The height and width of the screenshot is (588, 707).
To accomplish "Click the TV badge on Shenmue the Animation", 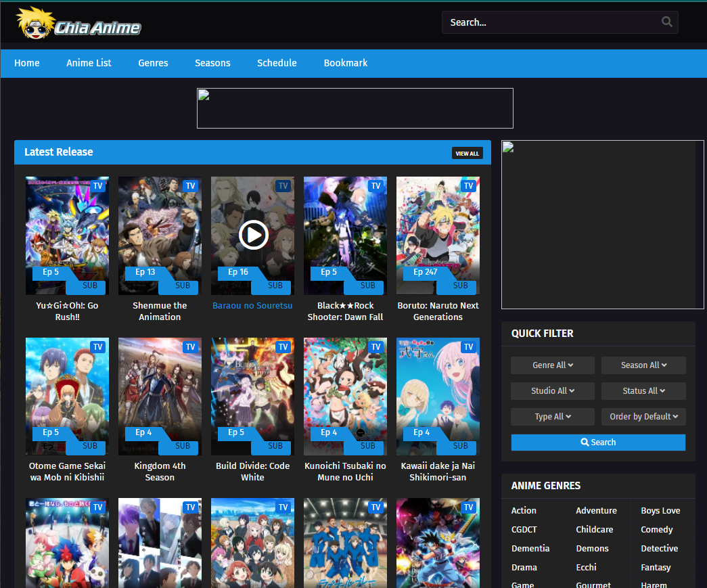I will [190, 186].
